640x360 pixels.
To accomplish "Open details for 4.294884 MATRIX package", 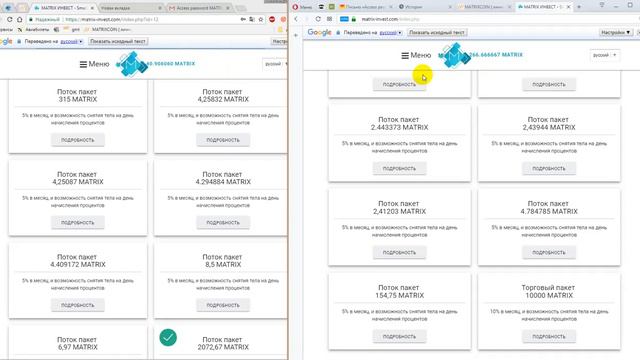I will tap(223, 223).
